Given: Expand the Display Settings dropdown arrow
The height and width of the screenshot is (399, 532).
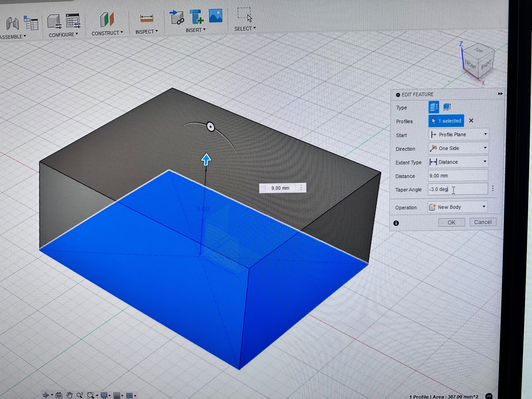Looking at the screenshot, I should point(110,396).
